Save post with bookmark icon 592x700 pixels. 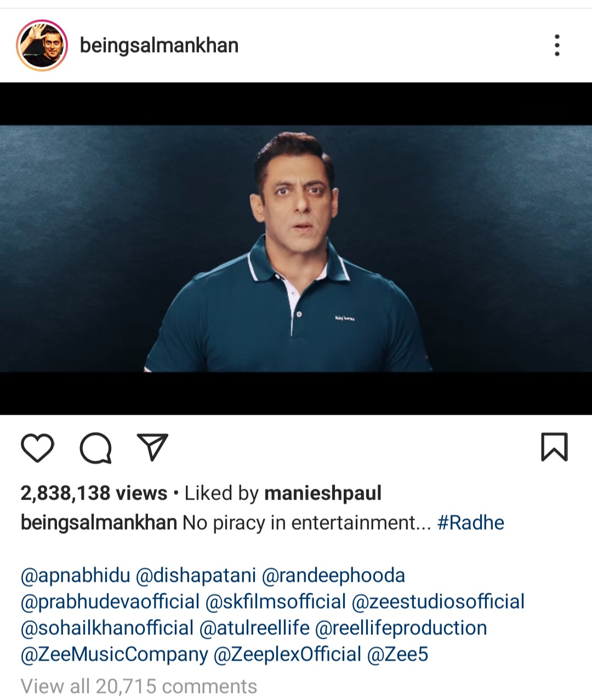(554, 447)
